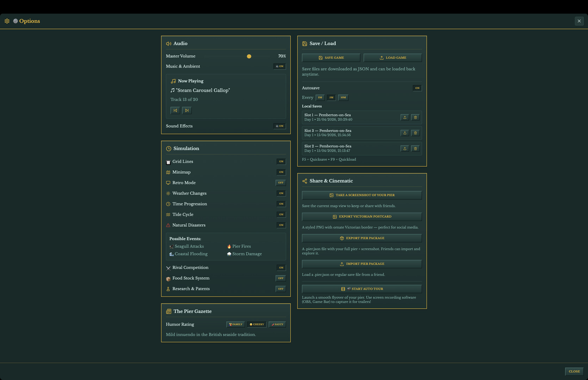Click the gear icon beside Options title

(x=7, y=21)
